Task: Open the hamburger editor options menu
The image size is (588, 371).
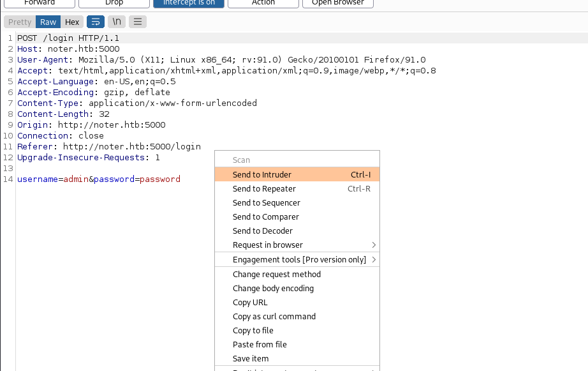Action: tap(137, 22)
